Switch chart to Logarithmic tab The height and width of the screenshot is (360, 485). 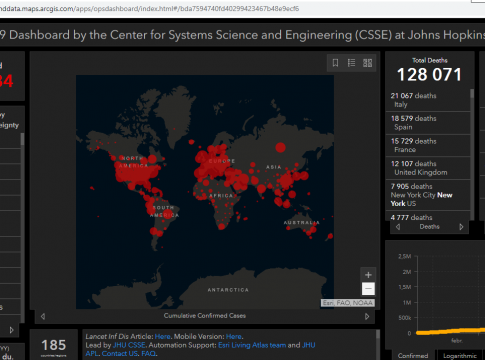tap(460, 356)
